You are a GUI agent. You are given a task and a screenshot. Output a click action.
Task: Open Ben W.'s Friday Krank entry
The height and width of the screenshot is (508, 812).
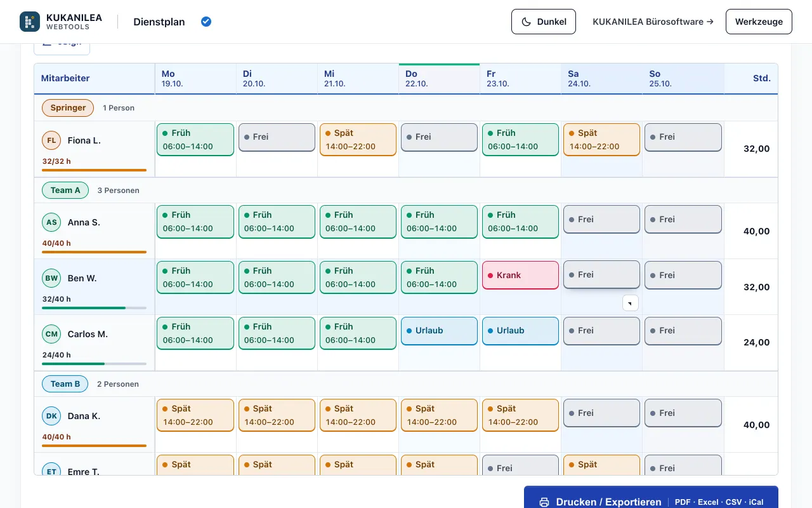[520, 275]
